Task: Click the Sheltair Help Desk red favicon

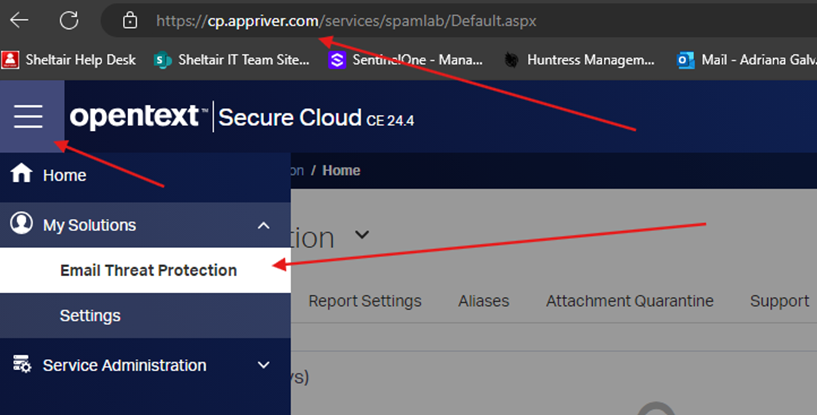Action: (x=10, y=60)
